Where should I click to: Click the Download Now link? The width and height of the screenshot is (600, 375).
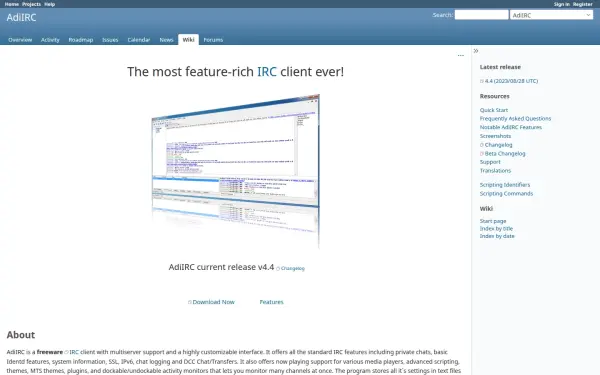tap(211, 302)
